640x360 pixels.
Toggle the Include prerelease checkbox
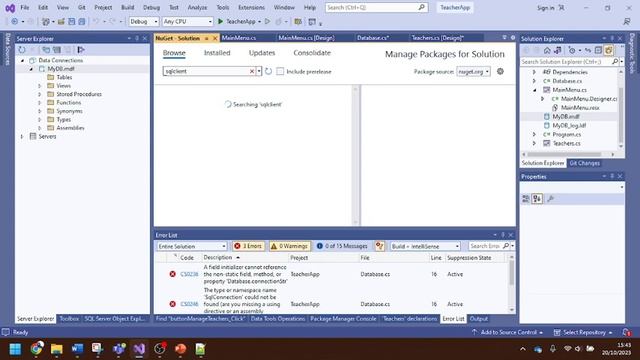click(x=280, y=71)
